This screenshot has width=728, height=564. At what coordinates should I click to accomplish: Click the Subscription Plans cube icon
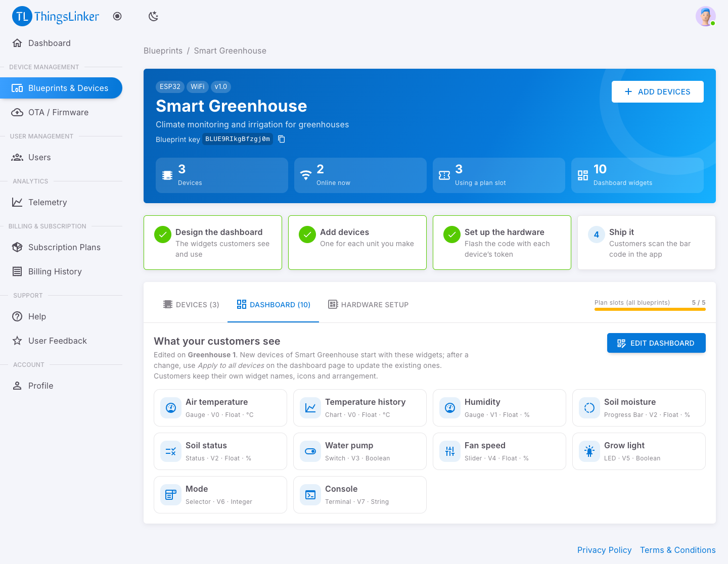(x=17, y=247)
